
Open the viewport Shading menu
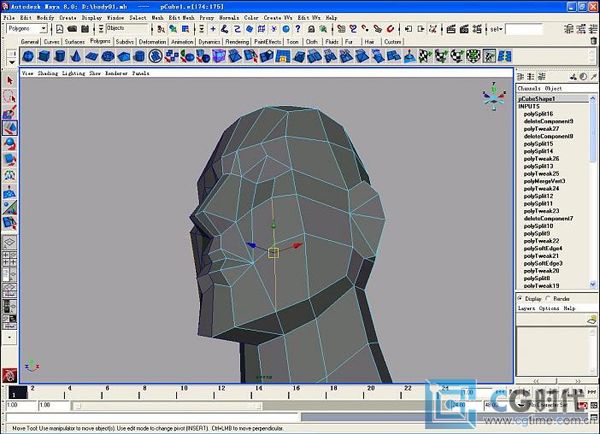coord(47,73)
